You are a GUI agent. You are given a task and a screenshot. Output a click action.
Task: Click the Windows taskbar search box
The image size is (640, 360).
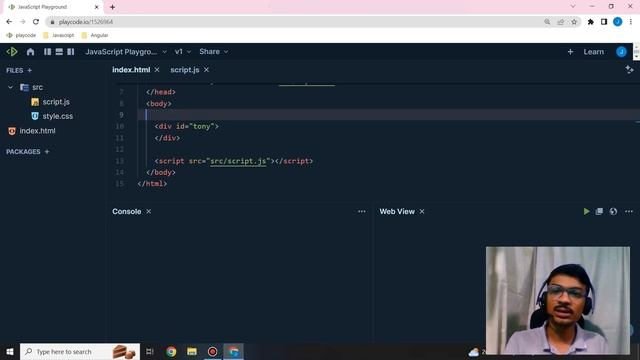(x=80, y=351)
